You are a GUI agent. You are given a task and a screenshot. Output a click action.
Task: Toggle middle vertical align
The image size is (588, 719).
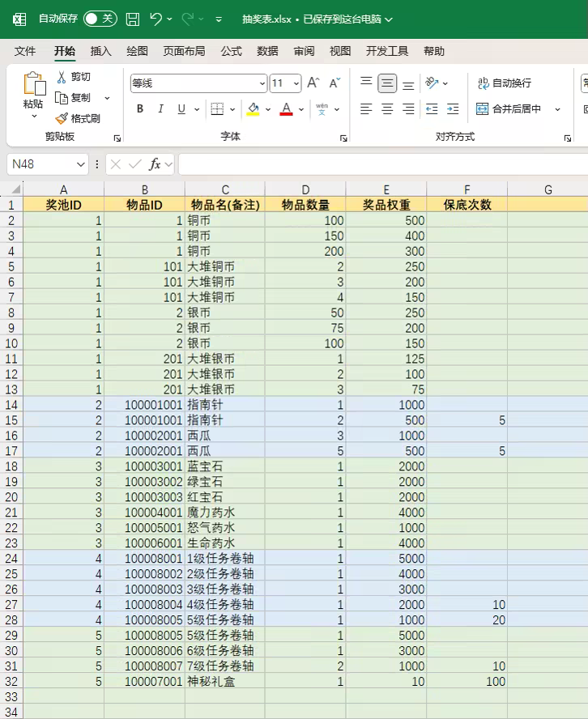[387, 83]
